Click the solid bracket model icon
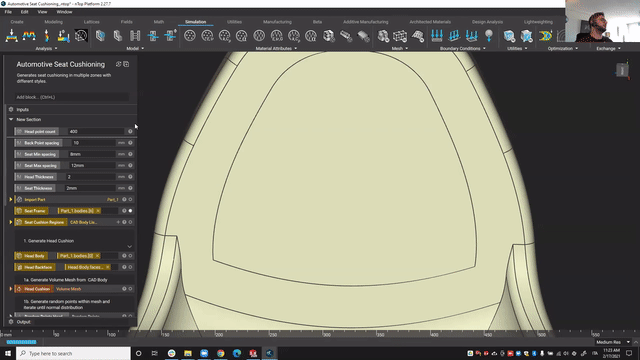Image resolution: width=640 pixels, height=360 pixels. pos(118,36)
